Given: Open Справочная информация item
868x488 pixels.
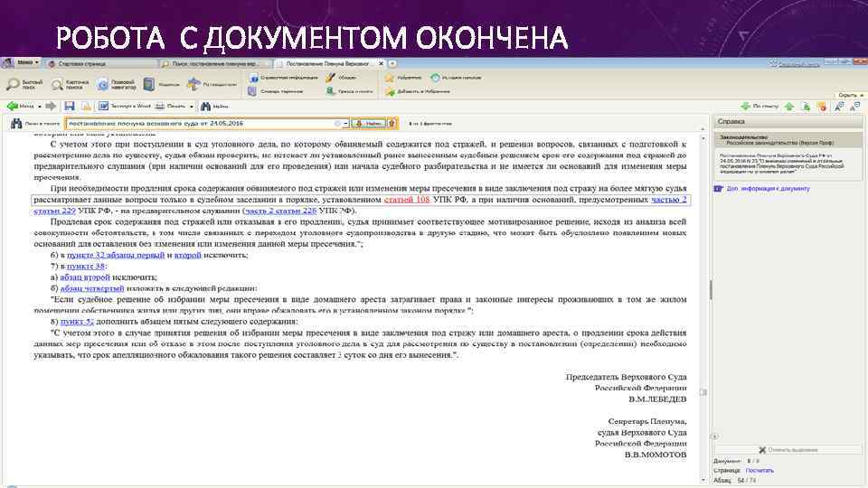Looking at the screenshot, I should pyautogui.click(x=283, y=78).
